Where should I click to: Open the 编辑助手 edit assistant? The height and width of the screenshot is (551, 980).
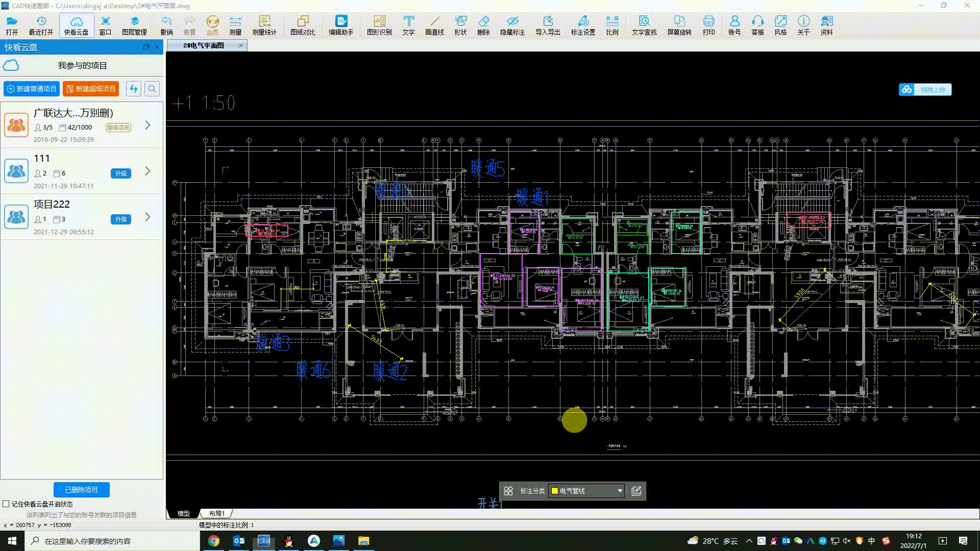341,25
